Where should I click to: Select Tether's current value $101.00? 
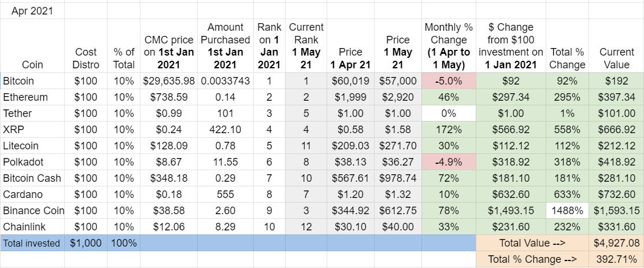coord(616,113)
